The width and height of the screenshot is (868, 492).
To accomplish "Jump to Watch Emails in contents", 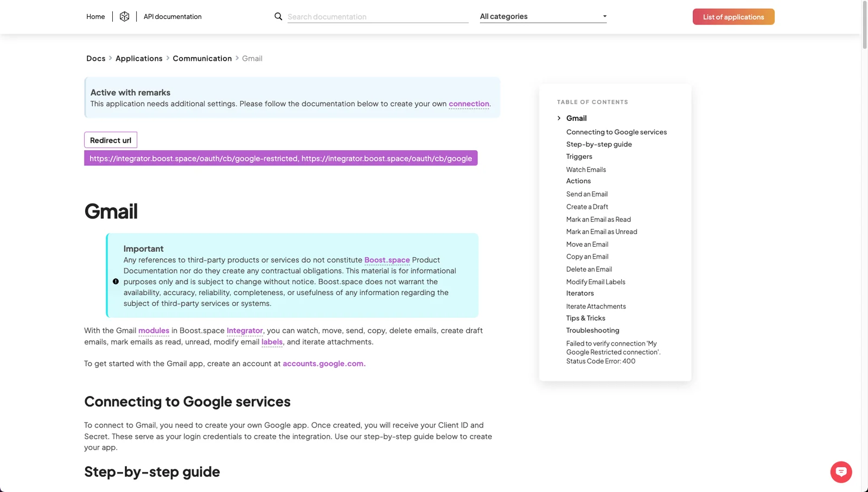I will coord(586,169).
